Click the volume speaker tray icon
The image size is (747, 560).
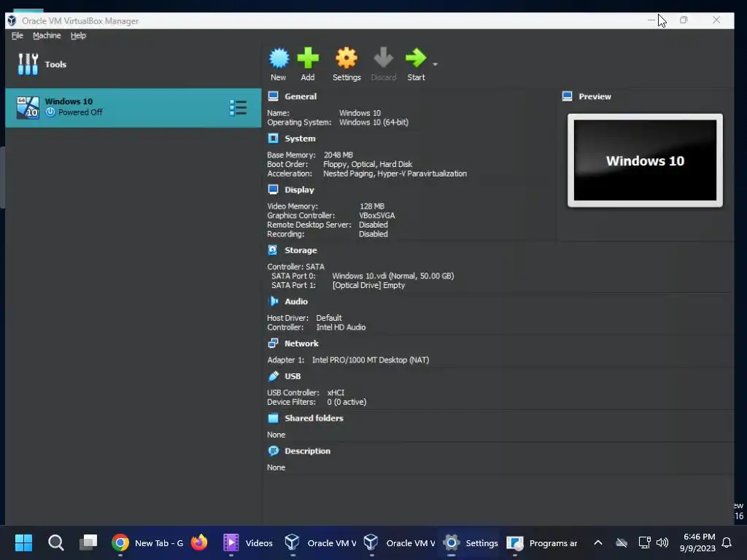(662, 542)
